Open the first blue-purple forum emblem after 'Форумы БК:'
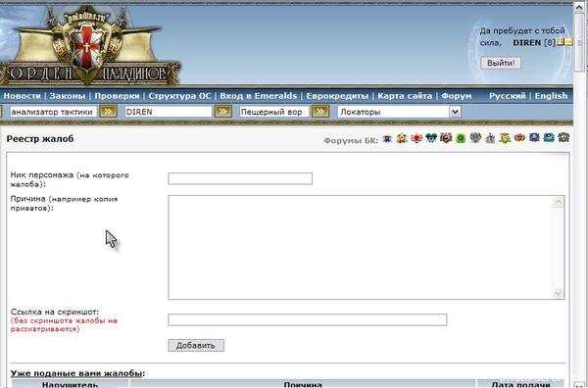 tap(387, 138)
